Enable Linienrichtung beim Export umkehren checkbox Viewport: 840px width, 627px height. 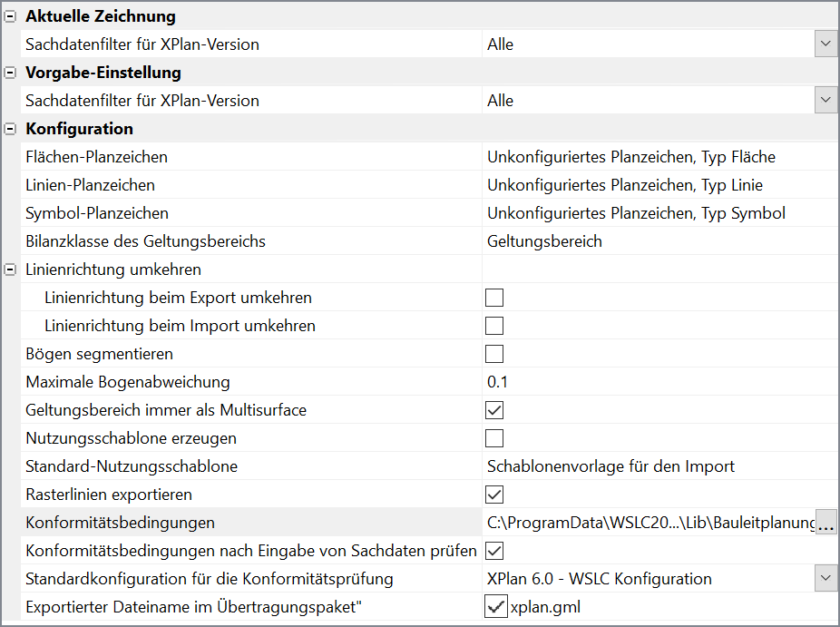click(x=494, y=298)
